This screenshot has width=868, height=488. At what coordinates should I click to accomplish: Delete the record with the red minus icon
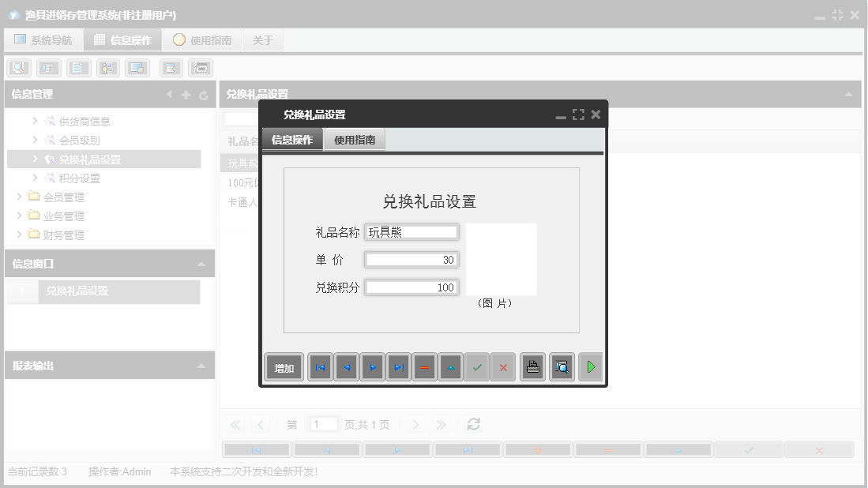424,366
